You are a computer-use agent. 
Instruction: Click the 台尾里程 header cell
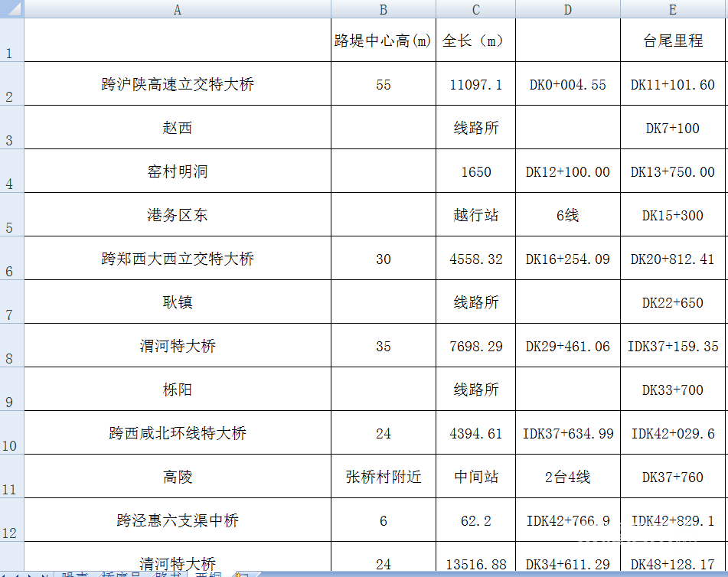(x=673, y=41)
